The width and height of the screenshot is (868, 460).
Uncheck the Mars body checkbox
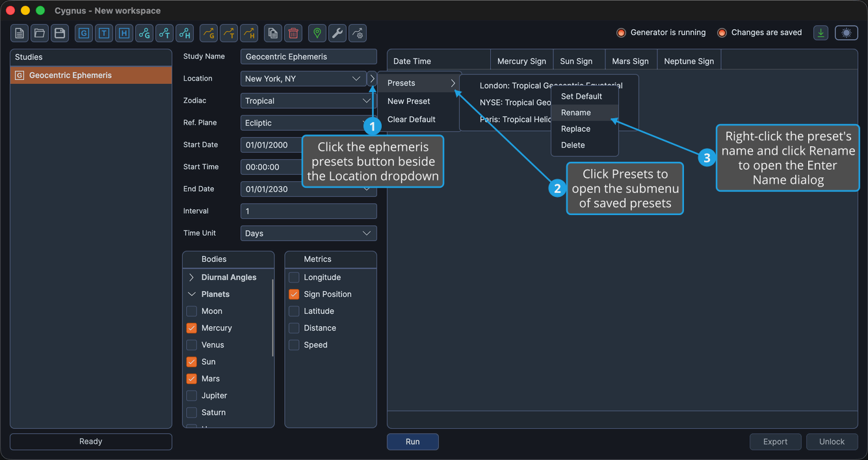pyautogui.click(x=192, y=379)
